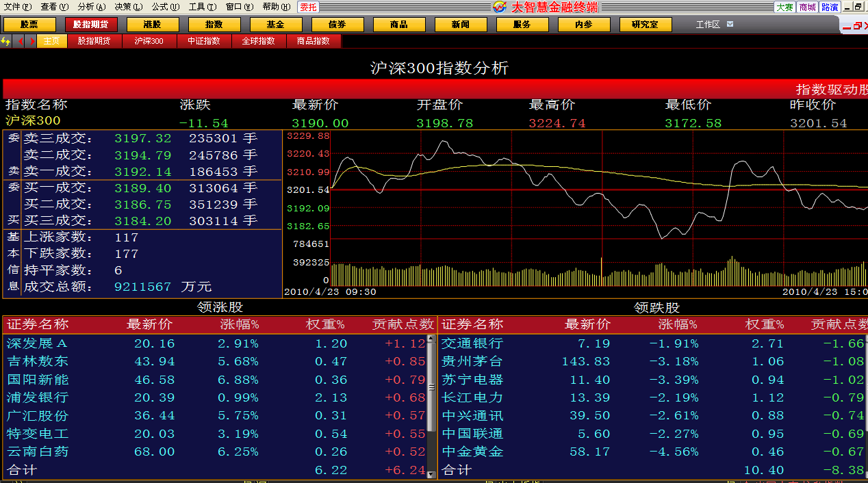This screenshot has width=868, height=483.
Task: Select 交通银行 in 领跌股 list
Action: tap(653, 343)
